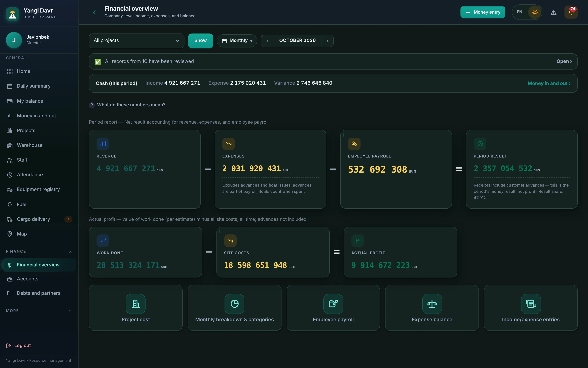The image size is (588, 368).
Task: Go back using header chevron arrow
Action: [x=94, y=12]
